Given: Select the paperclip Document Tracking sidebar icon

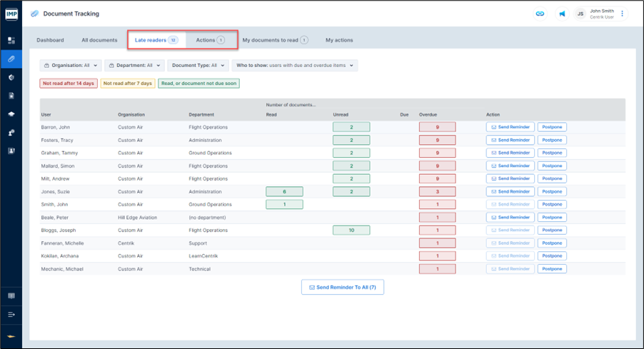Looking at the screenshot, I should click(11, 59).
